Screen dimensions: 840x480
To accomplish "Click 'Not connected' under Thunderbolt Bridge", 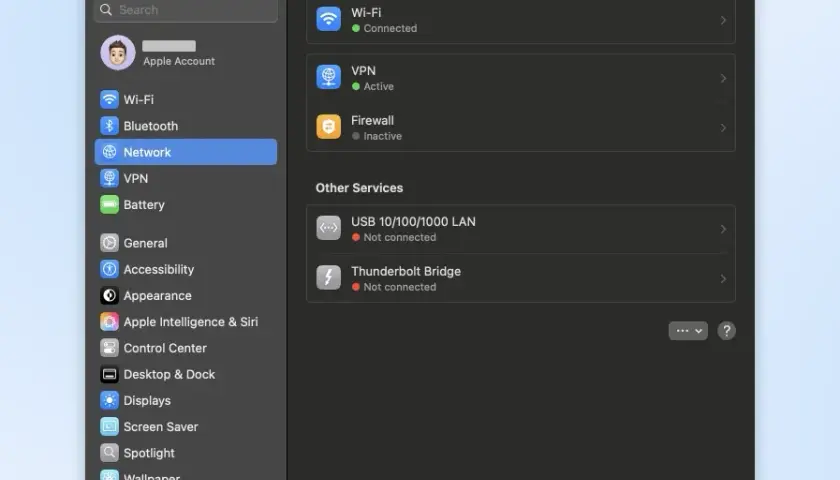I will tap(400, 287).
